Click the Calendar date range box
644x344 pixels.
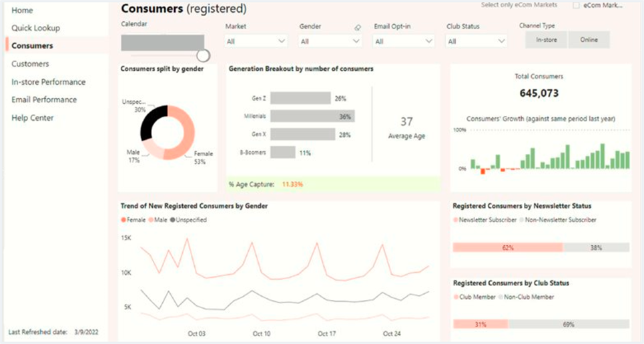pos(163,43)
